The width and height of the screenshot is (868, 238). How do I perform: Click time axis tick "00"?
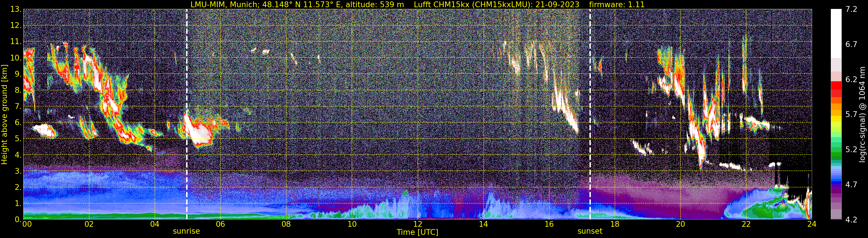point(27,224)
